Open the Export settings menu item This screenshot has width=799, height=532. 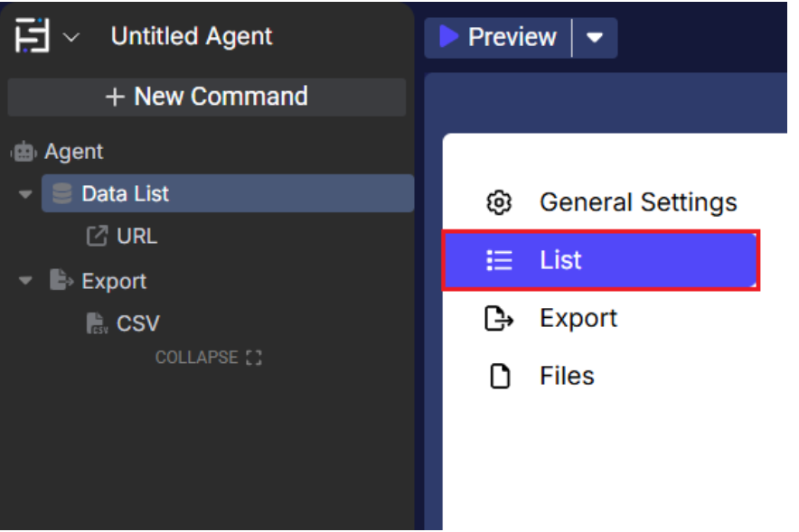tap(578, 318)
